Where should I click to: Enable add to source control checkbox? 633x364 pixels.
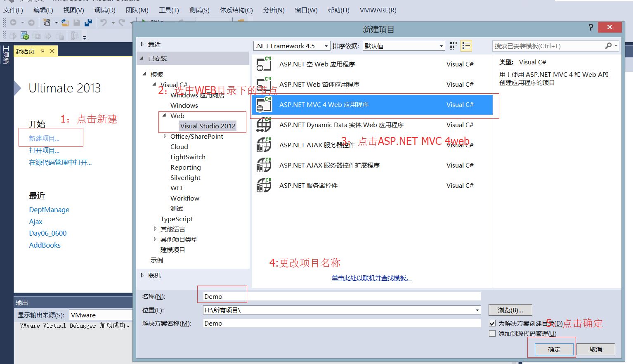tap(492, 333)
